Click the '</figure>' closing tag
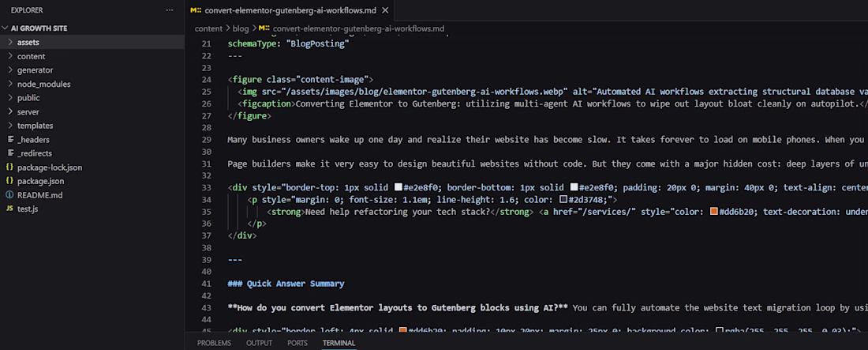 [x=249, y=116]
